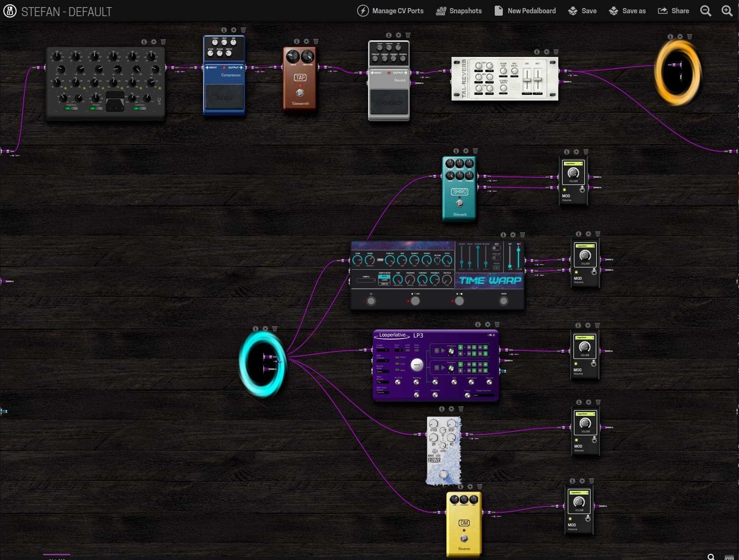This screenshot has width=739, height=560.
Task: Open the curve dropdown on Shiroverb's MOD Volume
Action: 573,164
